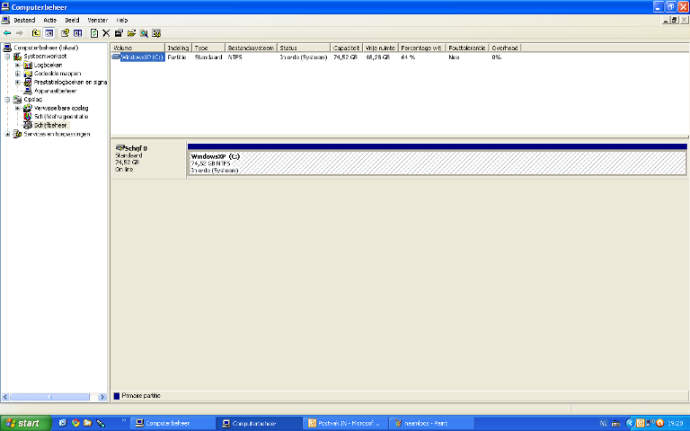690x431 pixels.
Task: Select Computerbeheer (lokaal) root node
Action: [46, 48]
